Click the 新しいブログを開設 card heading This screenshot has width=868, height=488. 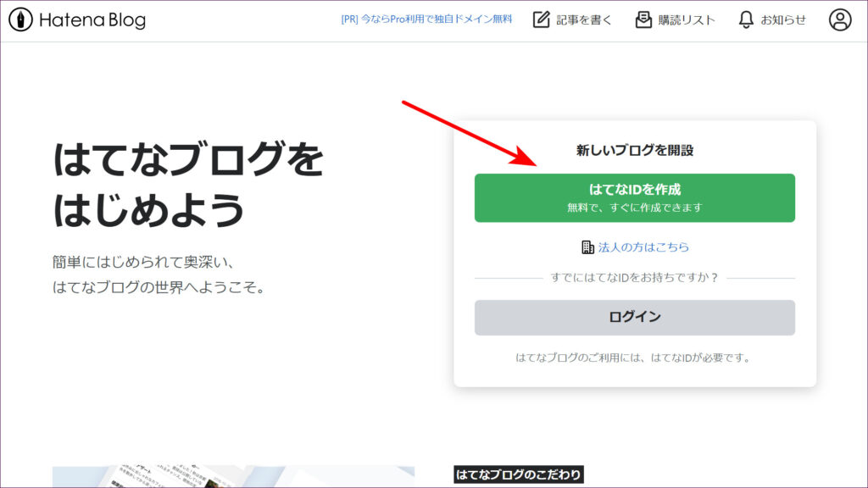click(635, 150)
